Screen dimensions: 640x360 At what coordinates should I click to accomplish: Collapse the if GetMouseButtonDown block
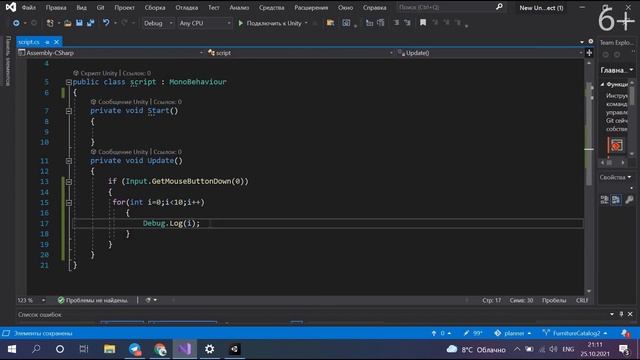click(x=69, y=182)
